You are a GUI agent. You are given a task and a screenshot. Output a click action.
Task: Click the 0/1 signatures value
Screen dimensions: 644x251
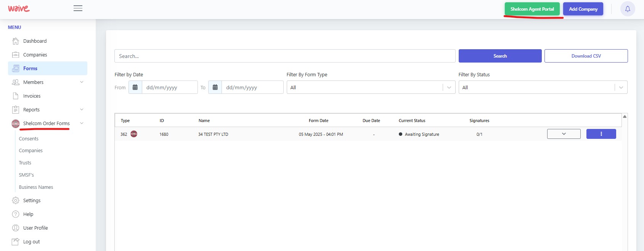pyautogui.click(x=479, y=134)
